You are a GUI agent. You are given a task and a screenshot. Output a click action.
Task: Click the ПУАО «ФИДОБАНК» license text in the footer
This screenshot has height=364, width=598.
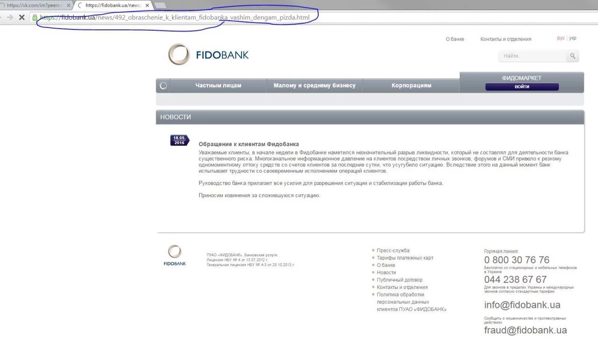[250, 260]
